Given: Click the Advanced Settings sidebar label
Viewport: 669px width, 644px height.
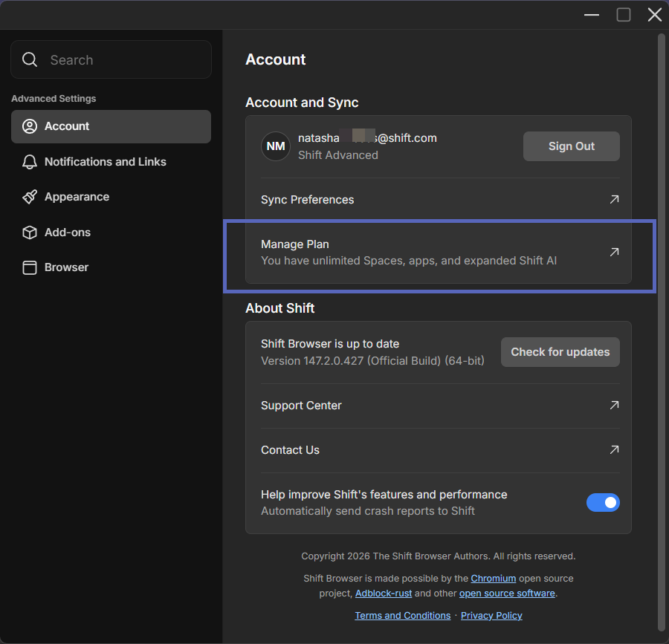Looking at the screenshot, I should [54, 99].
